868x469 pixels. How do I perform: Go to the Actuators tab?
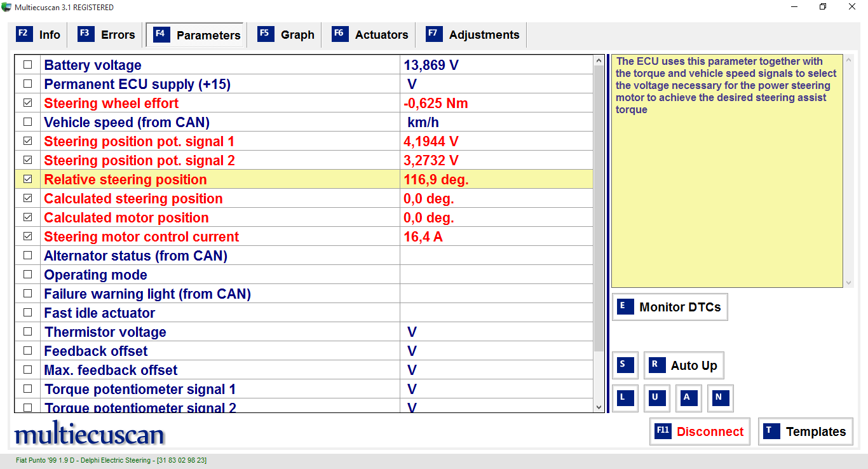pyautogui.click(x=370, y=34)
